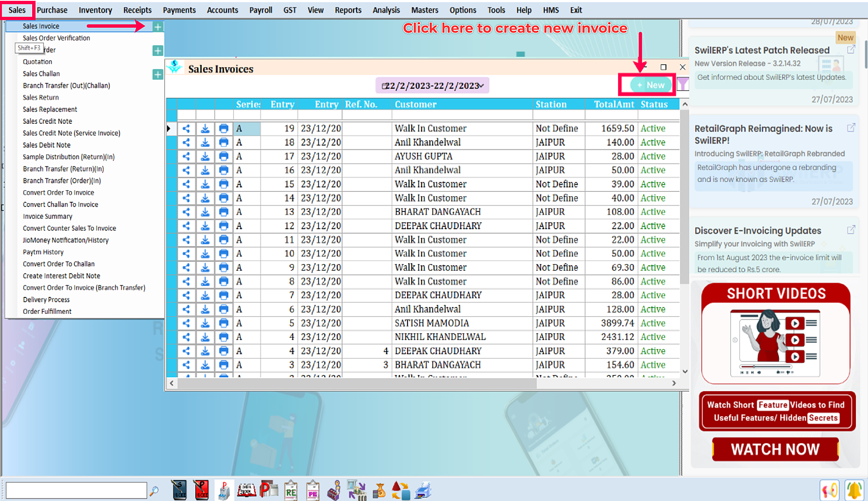
Task: Click New button to create invoice
Action: click(x=651, y=85)
